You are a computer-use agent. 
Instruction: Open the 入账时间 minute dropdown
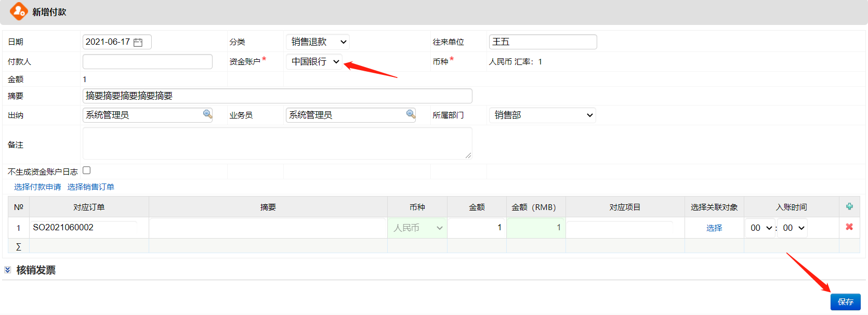792,228
